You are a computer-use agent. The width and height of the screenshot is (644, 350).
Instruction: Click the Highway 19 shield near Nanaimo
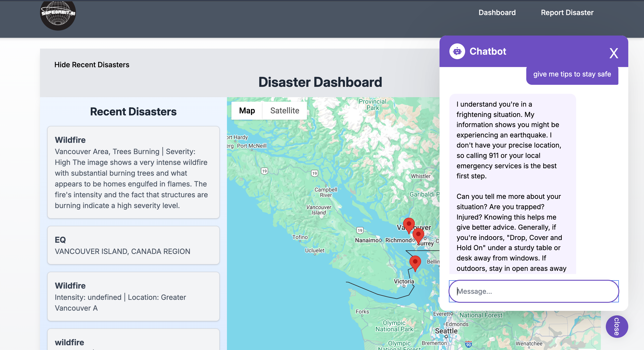point(360,230)
